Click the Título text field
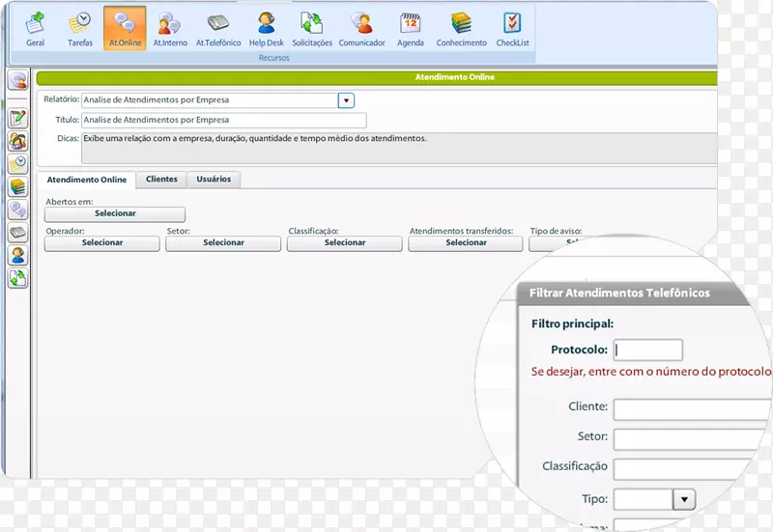773x532 pixels. [223, 121]
